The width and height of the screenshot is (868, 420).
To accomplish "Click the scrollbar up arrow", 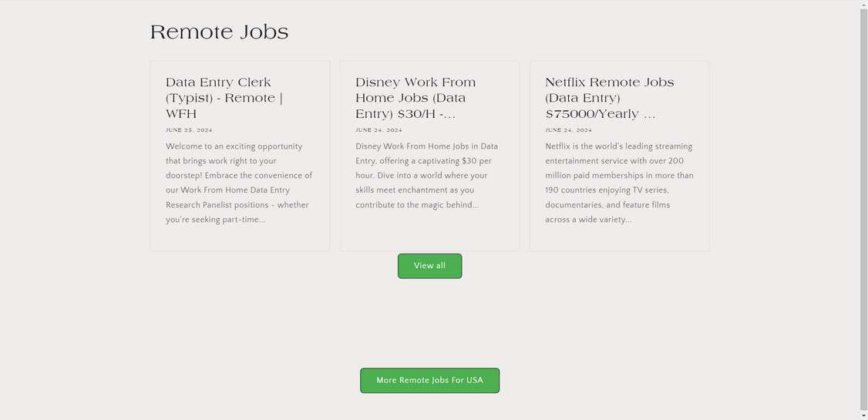I will (x=863, y=3).
